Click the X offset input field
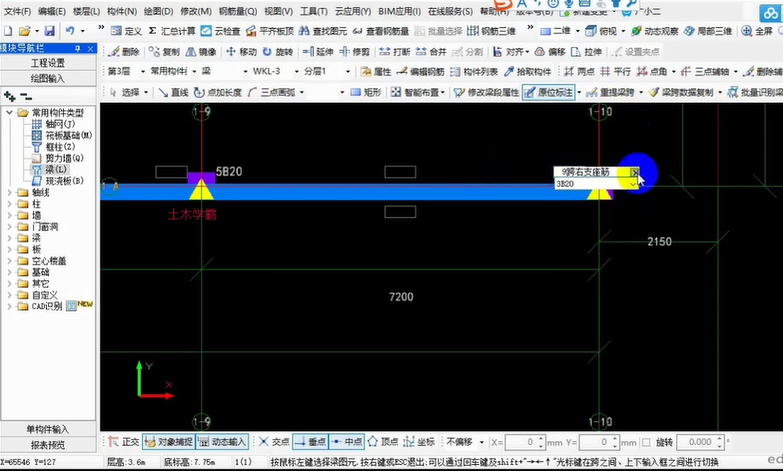 525,442
